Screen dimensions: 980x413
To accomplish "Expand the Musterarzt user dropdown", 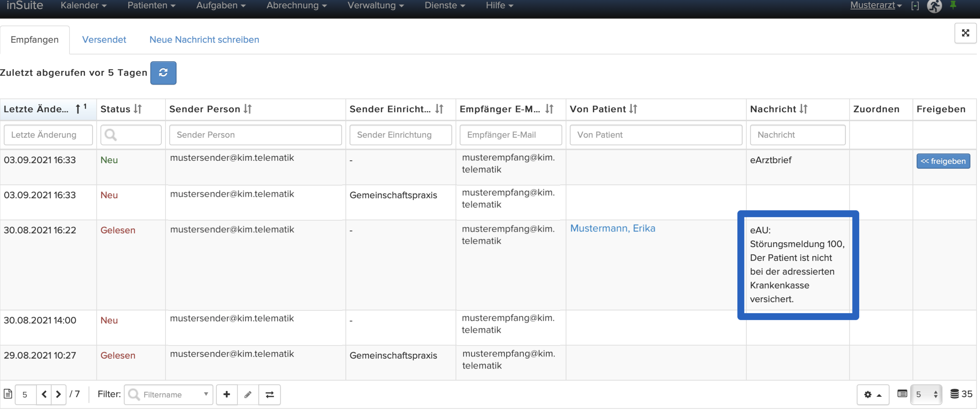I will 876,5.
